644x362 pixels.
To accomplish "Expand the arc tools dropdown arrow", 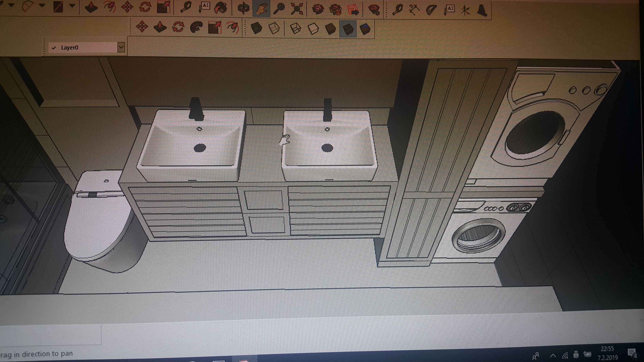I will tap(42, 5).
